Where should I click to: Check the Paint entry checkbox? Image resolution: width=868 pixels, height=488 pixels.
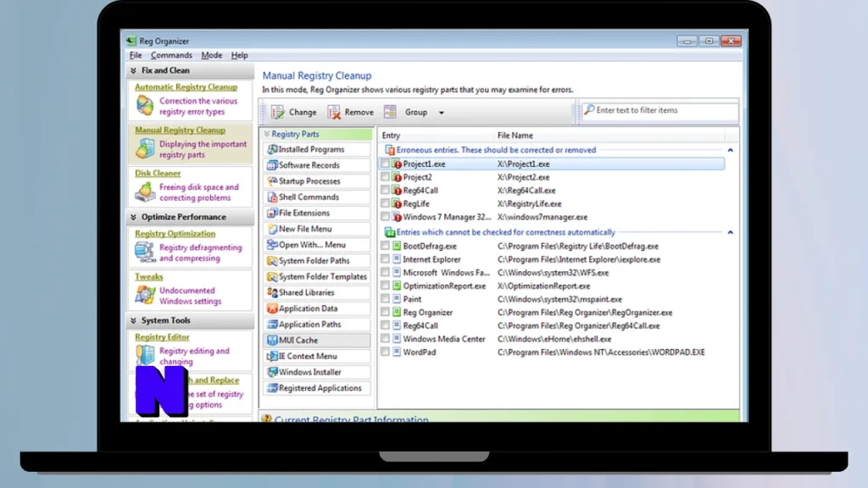(x=385, y=299)
